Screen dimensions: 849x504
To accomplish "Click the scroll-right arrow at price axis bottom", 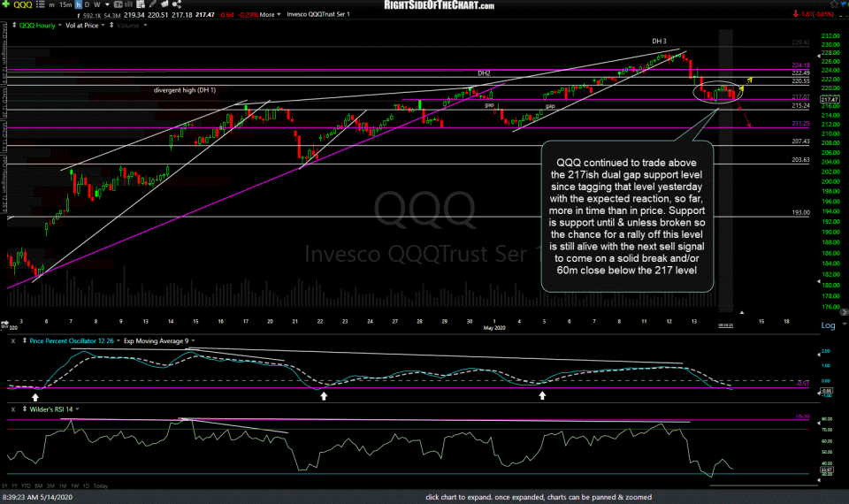I will (844, 312).
